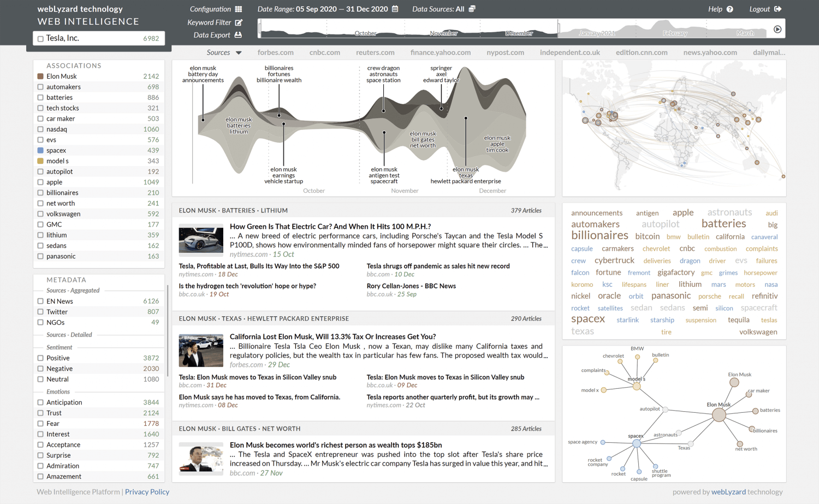The image size is (819, 504).
Task: Check the Anticipation emotion box
Action: coord(40,402)
